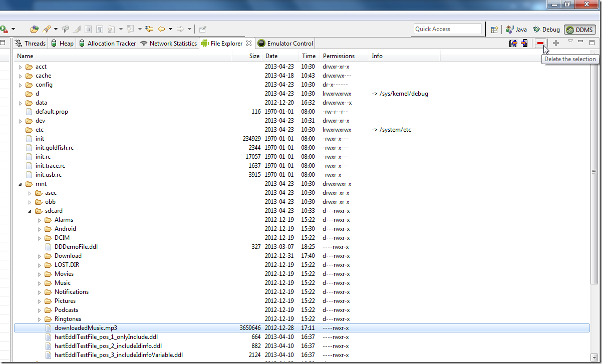Image resolution: width=602 pixels, height=364 pixels.
Task: Click the Next Annotation toolbar icon
Action: (112, 29)
